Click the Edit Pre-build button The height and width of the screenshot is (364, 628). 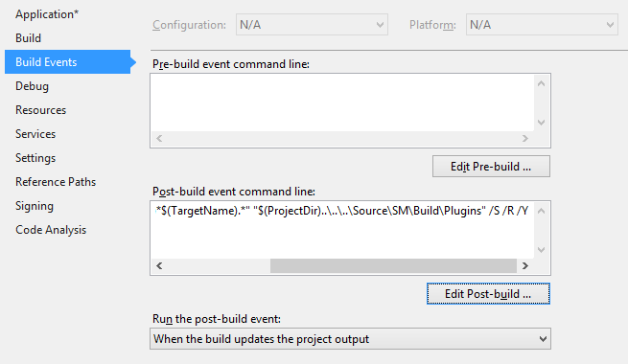point(491,167)
